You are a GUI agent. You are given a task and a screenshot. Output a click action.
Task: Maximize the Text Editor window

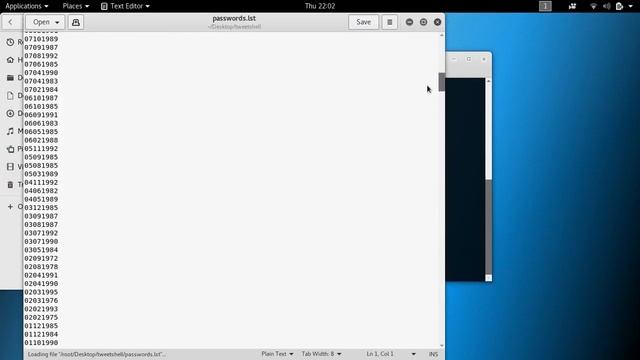[x=423, y=22]
